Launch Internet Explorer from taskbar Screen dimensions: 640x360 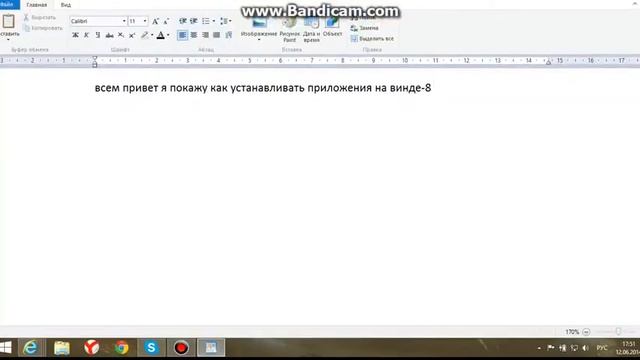click(x=30, y=348)
